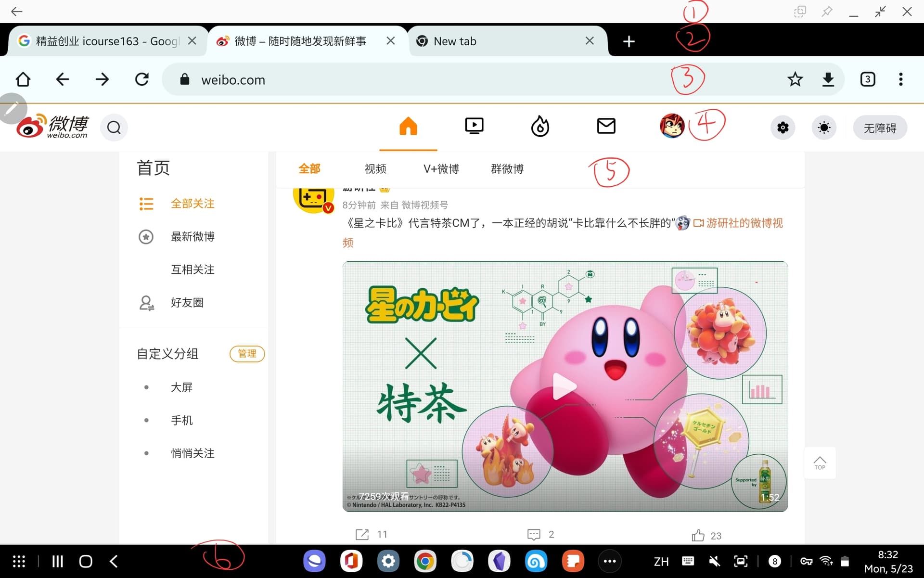924x578 pixels.
Task: Toggle 无障碍 accessibility mode
Action: (880, 128)
